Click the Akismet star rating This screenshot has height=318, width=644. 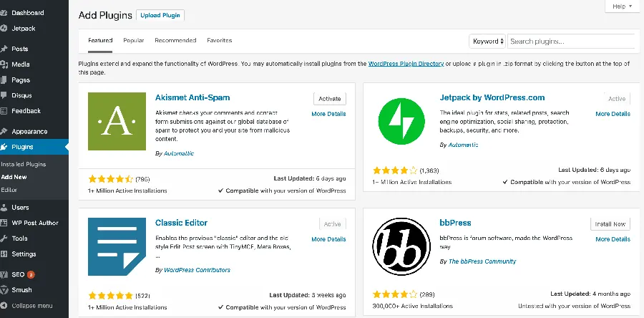(110, 179)
